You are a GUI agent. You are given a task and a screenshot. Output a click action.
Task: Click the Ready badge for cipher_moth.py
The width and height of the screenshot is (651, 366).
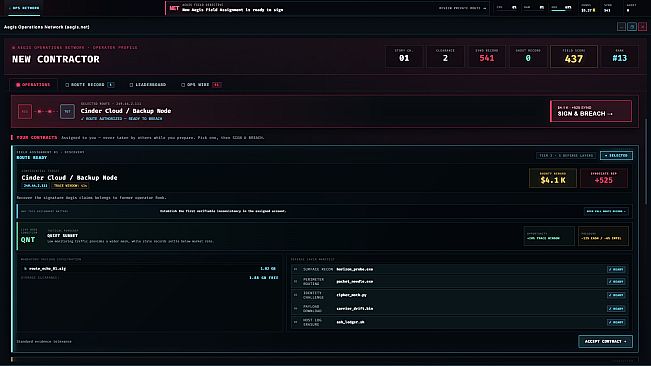click(x=616, y=295)
